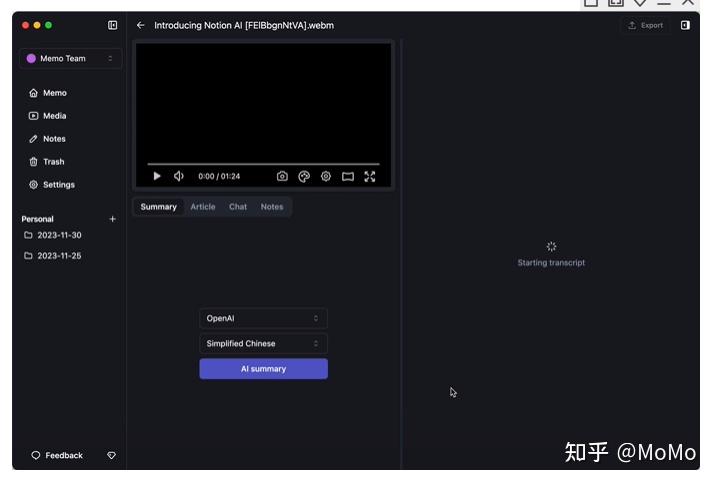Toggle theater mode icon

coord(348,177)
